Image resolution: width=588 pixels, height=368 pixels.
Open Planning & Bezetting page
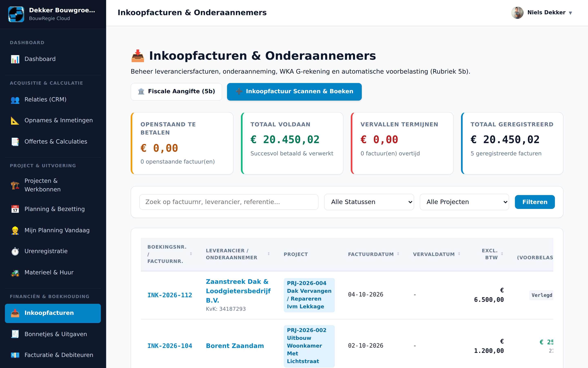[x=53, y=209]
